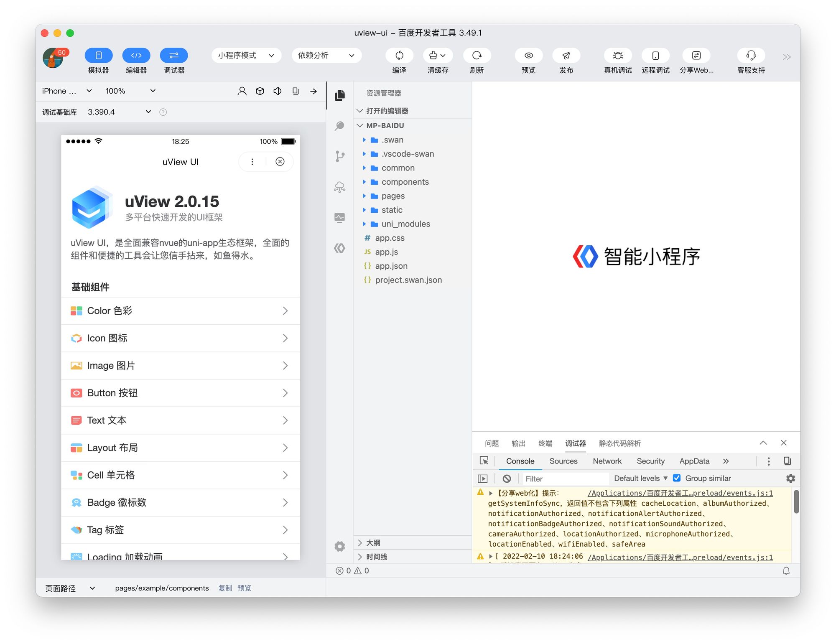Image resolution: width=836 pixels, height=644 pixels.
Task: Open the source control branch icon
Action: (x=340, y=156)
